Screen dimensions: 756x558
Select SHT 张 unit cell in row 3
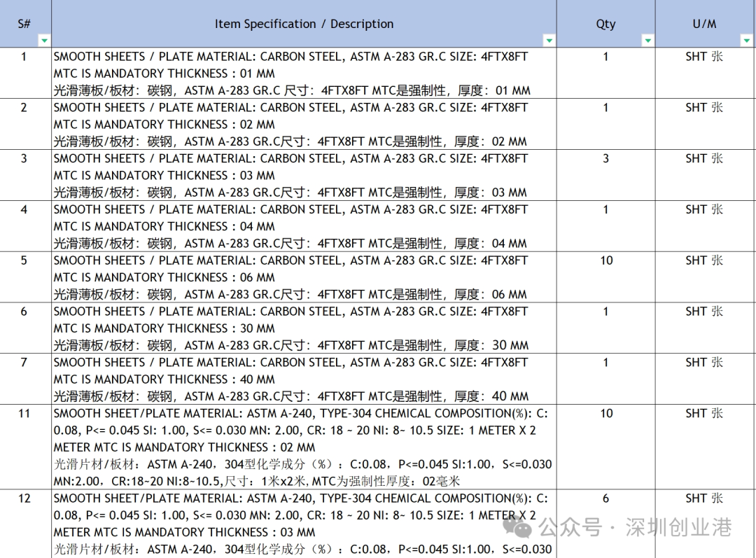click(x=704, y=175)
